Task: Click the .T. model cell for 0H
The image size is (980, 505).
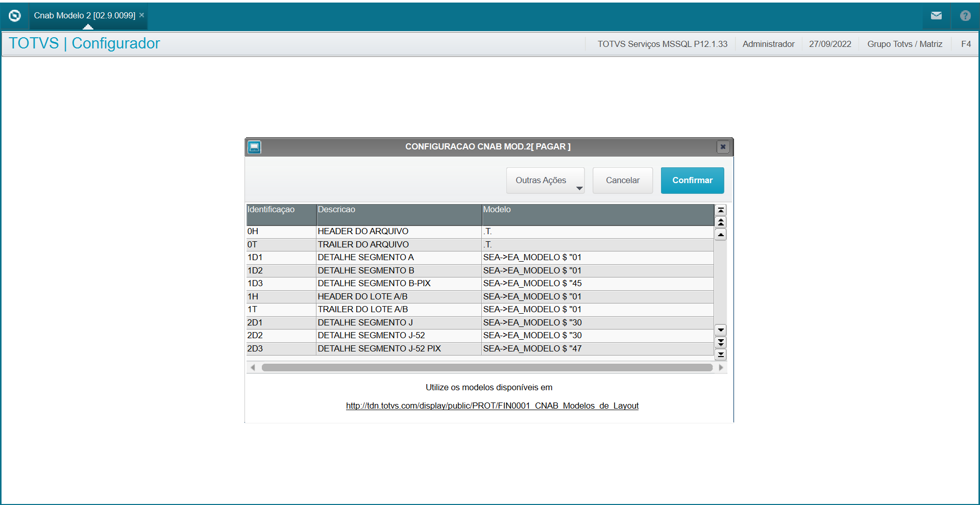Action: (x=598, y=232)
